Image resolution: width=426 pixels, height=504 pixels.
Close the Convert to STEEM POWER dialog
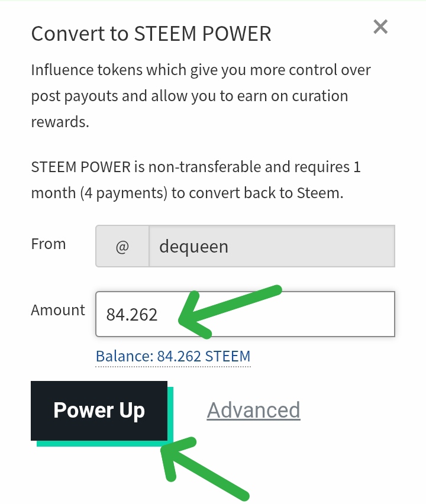(380, 27)
